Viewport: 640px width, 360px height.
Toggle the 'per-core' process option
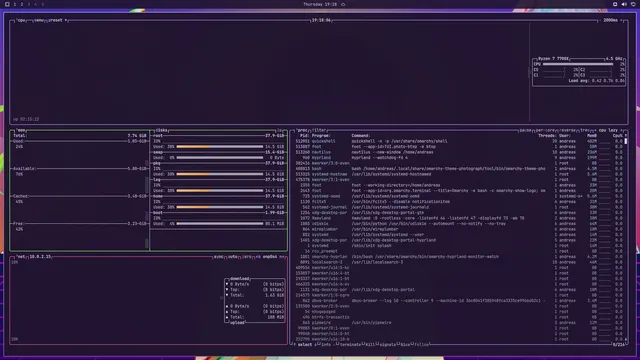[x=545, y=130]
